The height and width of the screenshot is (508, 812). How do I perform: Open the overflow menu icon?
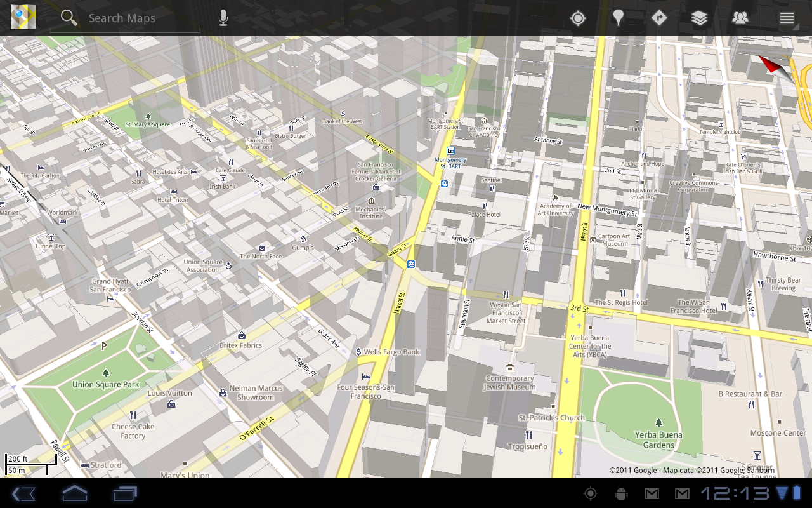[787, 18]
